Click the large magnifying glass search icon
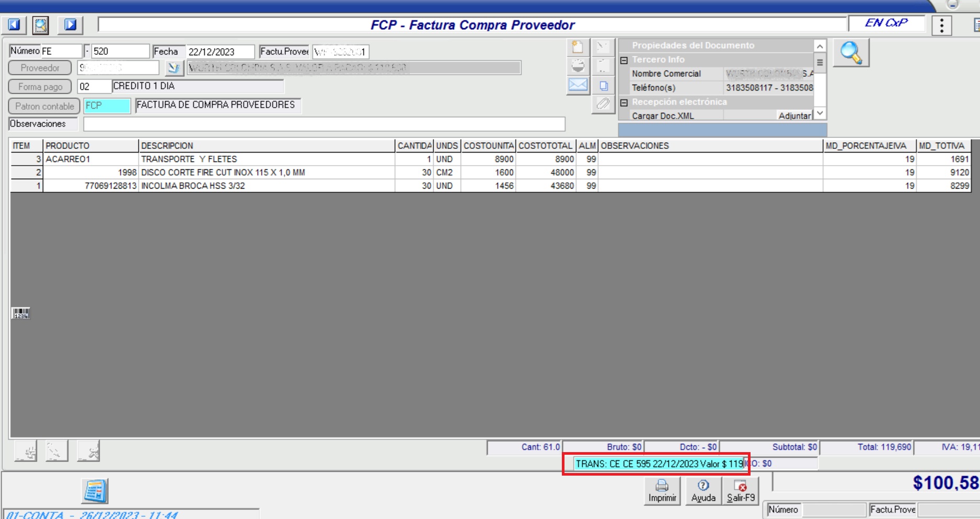Screen dimensions: 980x519 tap(850, 53)
